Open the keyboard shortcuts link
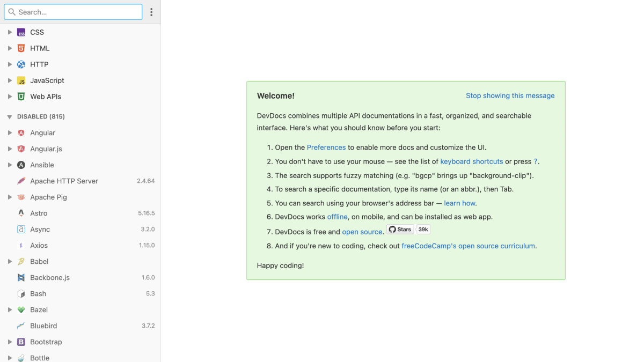The width and height of the screenshot is (644, 362). click(472, 161)
